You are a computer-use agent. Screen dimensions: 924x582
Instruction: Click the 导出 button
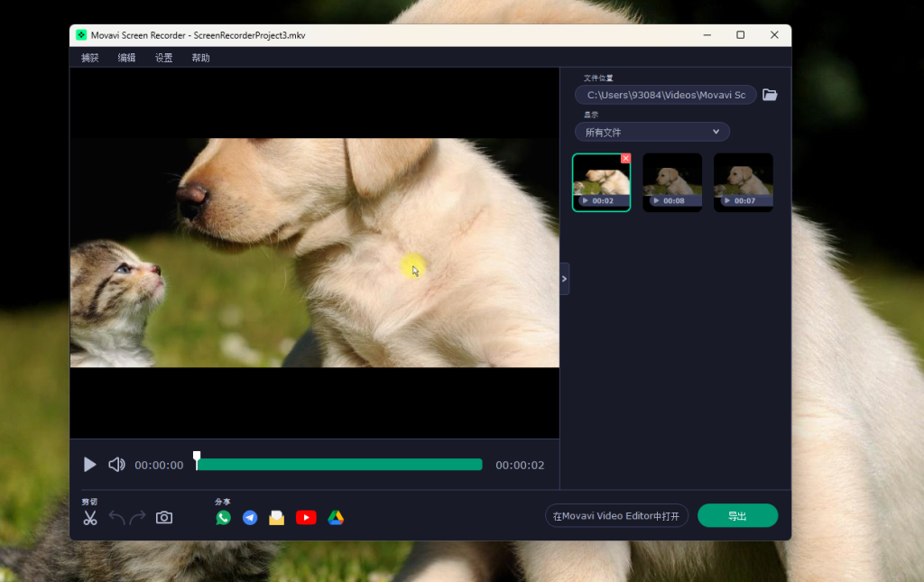click(x=737, y=515)
